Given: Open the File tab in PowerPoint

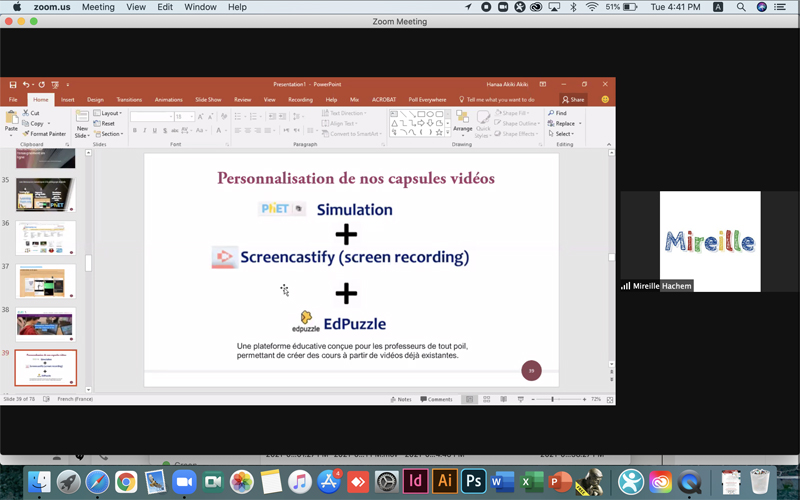Looking at the screenshot, I should tap(13, 99).
